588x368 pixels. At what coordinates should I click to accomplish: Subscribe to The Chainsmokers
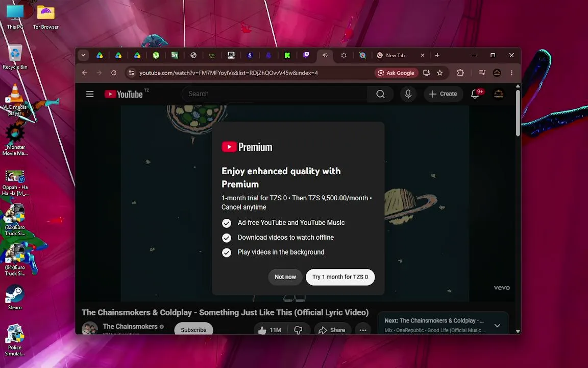tap(193, 329)
